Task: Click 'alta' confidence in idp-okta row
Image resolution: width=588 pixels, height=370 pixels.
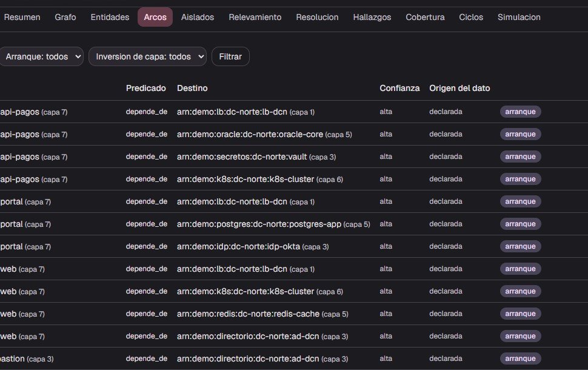Action: coord(386,246)
